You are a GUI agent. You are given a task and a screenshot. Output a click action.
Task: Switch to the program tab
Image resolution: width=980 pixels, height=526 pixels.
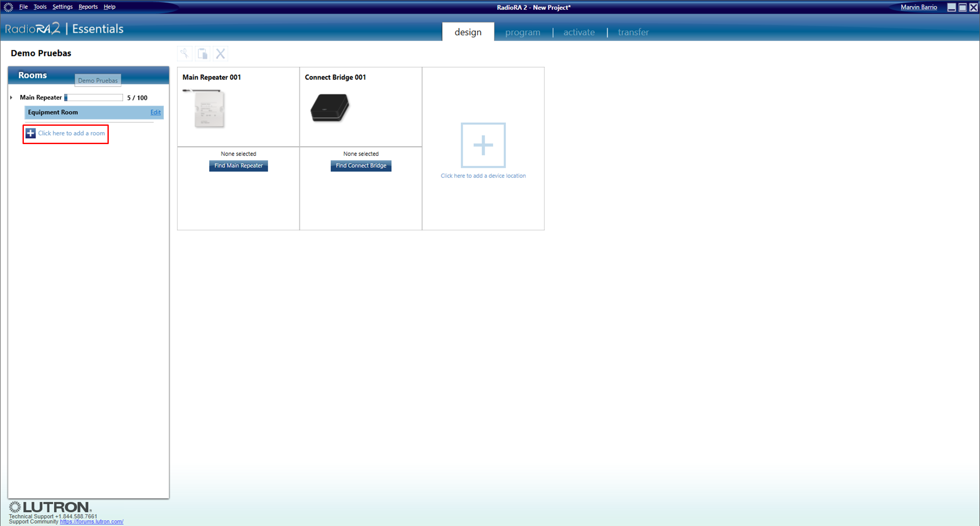pyautogui.click(x=522, y=32)
